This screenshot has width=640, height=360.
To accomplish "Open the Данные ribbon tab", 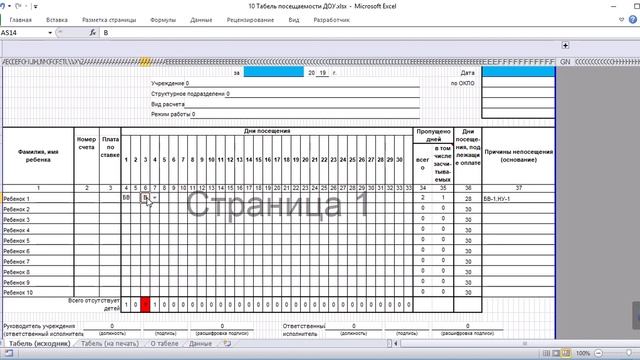I will (x=201, y=20).
